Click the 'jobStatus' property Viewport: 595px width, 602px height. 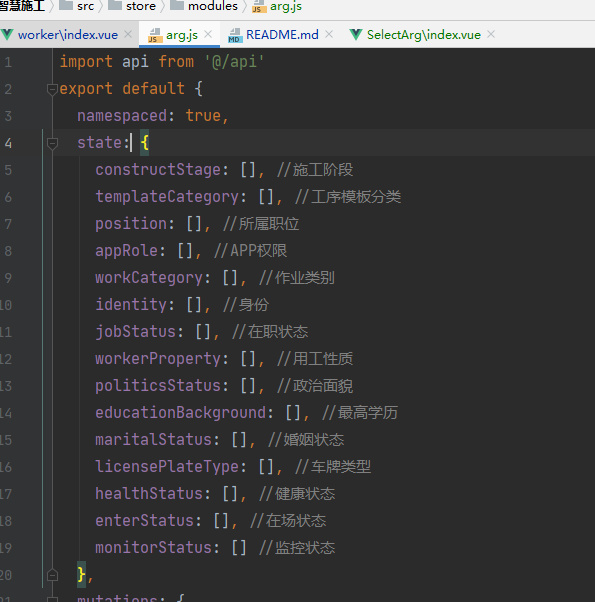click(136, 332)
